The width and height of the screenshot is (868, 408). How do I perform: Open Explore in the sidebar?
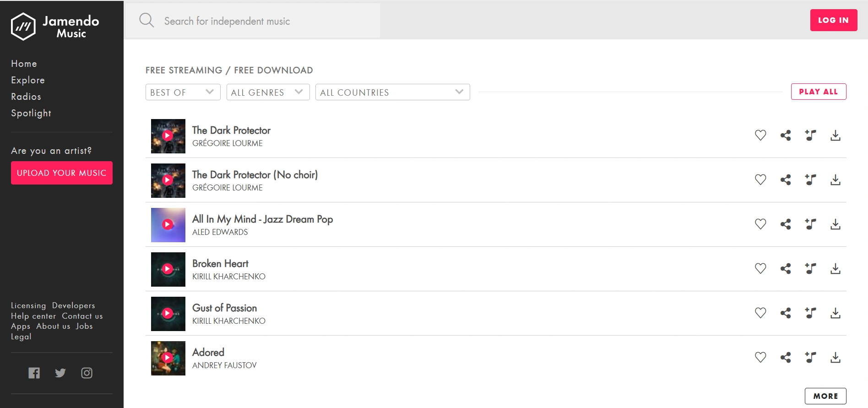(28, 80)
